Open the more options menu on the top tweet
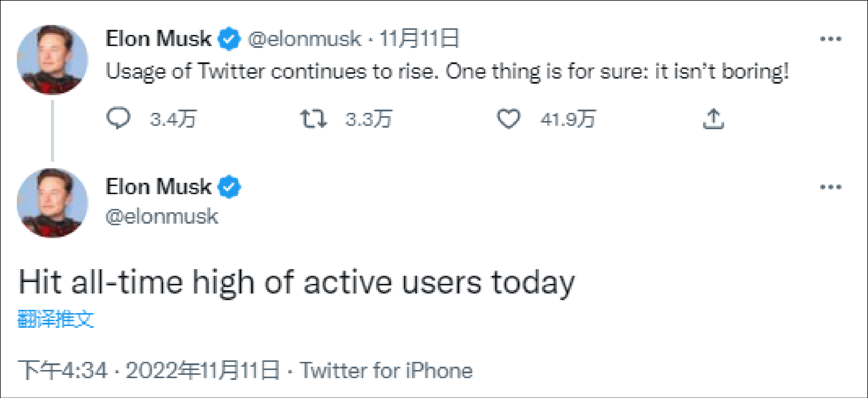The height and width of the screenshot is (398, 868). coord(831,39)
